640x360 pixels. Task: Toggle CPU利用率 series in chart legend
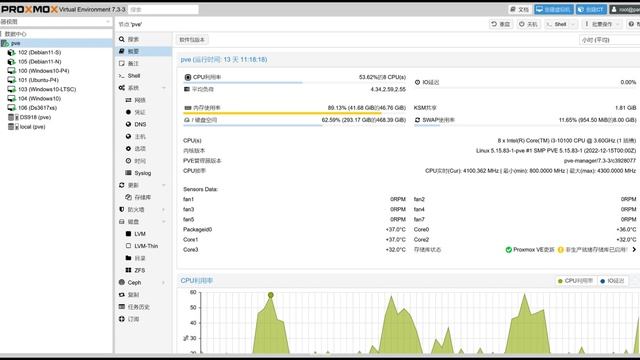(575, 281)
